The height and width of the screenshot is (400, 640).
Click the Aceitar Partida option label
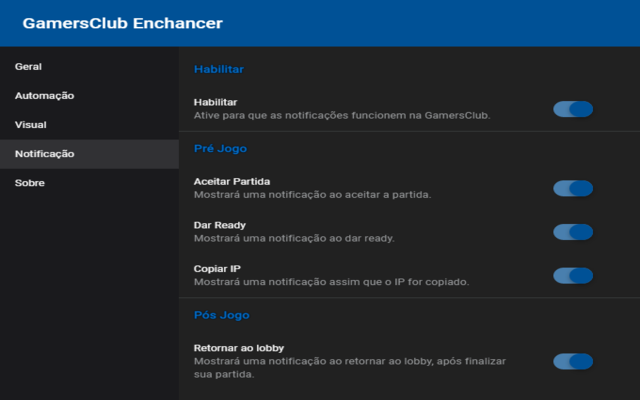(x=232, y=181)
